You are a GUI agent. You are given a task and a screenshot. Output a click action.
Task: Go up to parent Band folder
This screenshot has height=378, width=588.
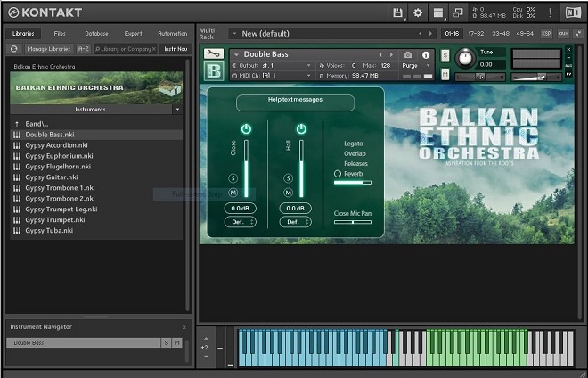[x=96, y=124]
